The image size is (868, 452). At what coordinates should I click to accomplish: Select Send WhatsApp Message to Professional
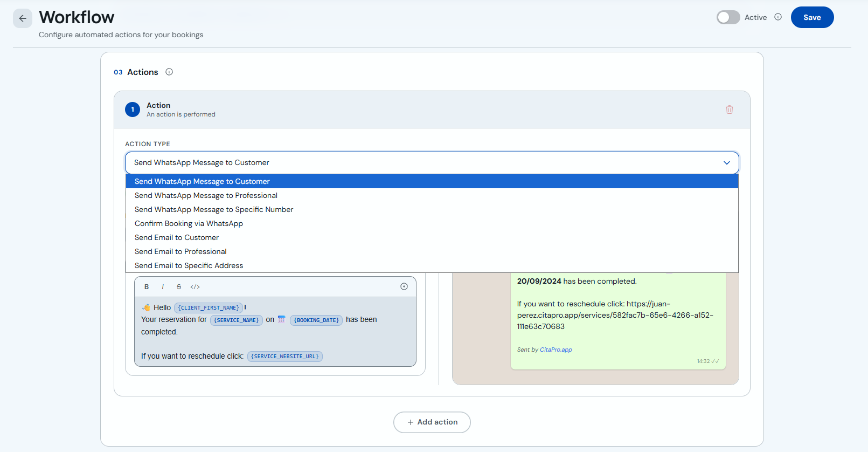pos(432,195)
